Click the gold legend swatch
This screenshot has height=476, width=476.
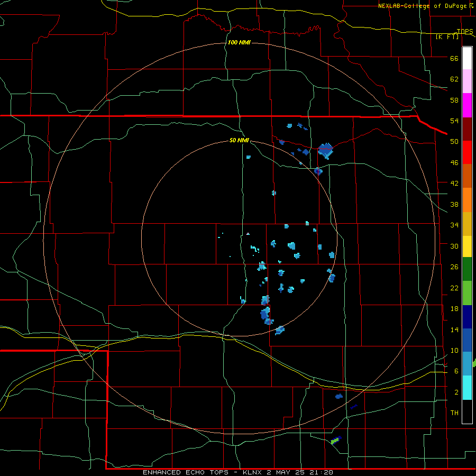tap(467, 224)
